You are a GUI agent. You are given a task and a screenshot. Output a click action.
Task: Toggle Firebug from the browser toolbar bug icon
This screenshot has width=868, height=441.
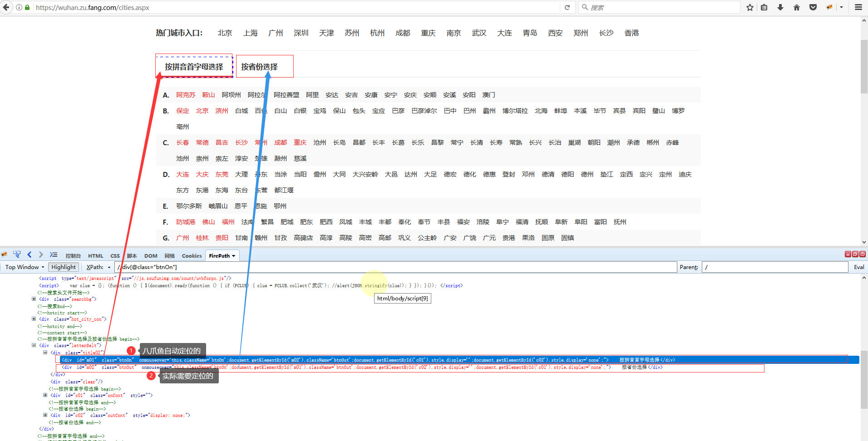[829, 7]
